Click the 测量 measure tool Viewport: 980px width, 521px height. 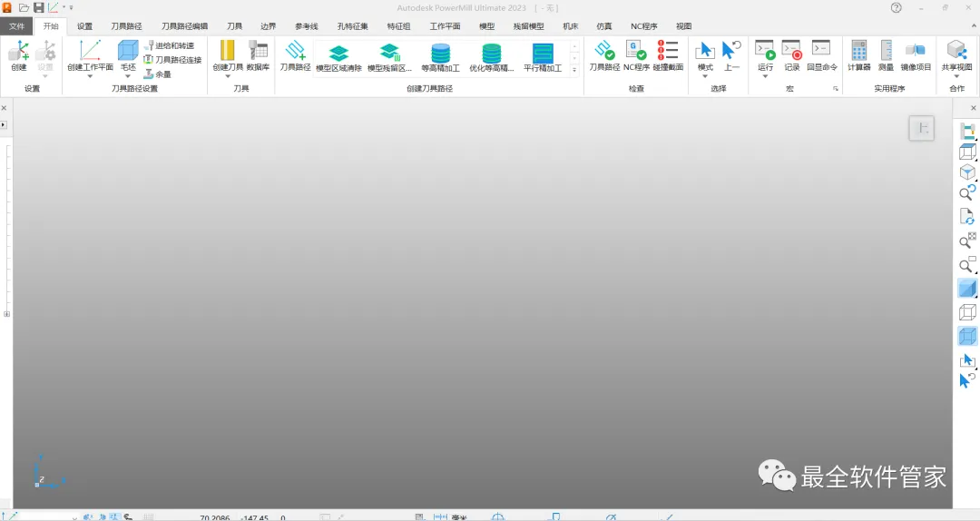tap(887, 55)
